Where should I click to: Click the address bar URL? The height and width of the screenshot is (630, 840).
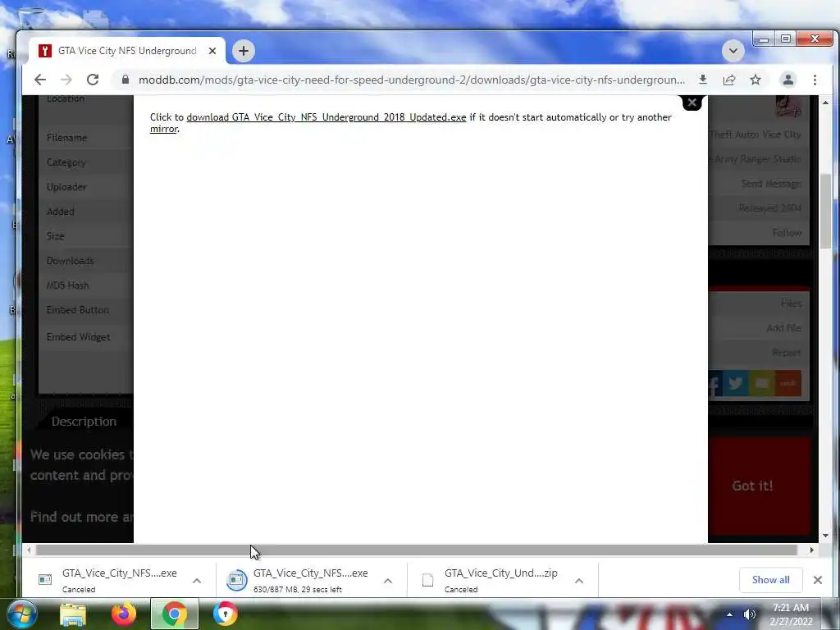412,80
